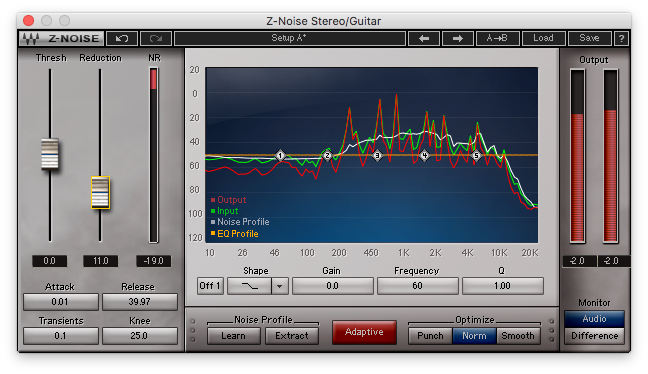
Task: Click the right output peak value -2.0
Action: click(613, 261)
